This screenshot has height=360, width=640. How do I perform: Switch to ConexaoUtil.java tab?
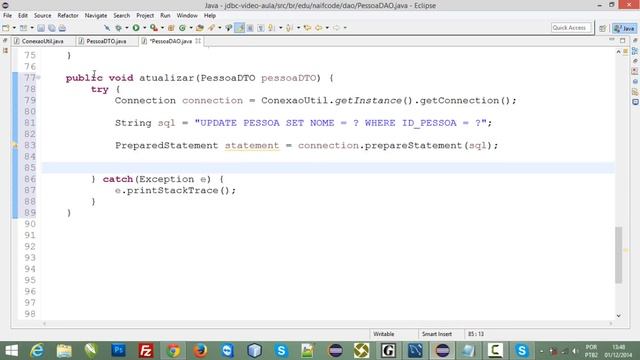pyautogui.click(x=42, y=41)
